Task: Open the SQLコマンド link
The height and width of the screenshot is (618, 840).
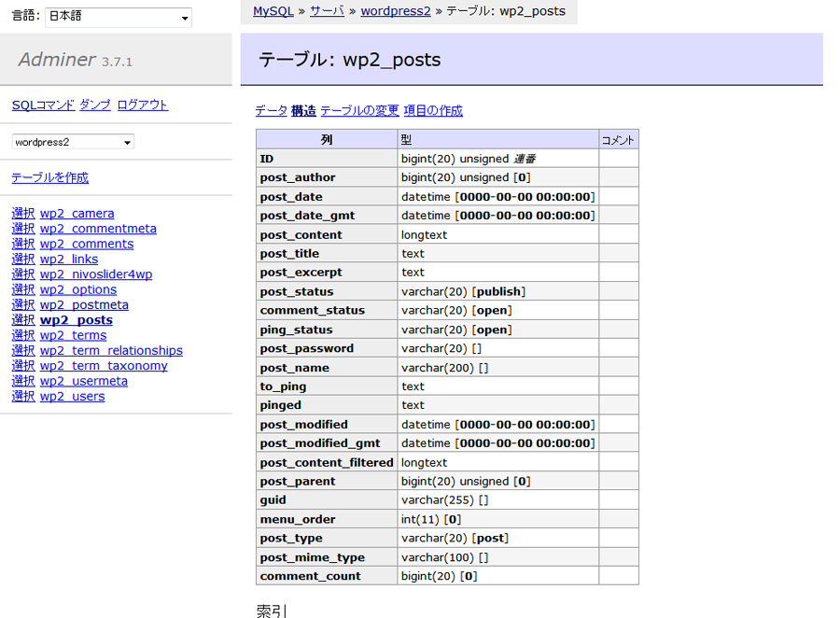Action: coord(43,105)
